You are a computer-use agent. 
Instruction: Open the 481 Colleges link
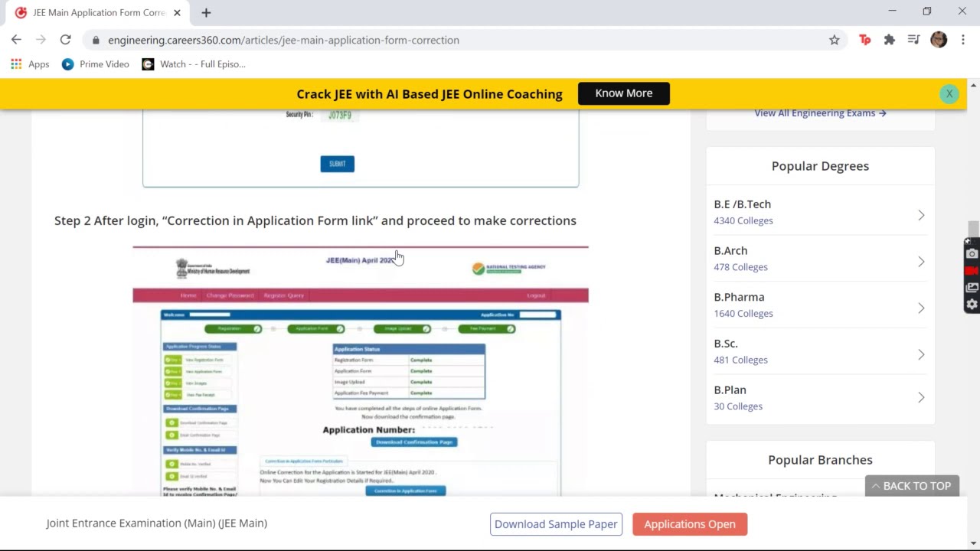740,360
